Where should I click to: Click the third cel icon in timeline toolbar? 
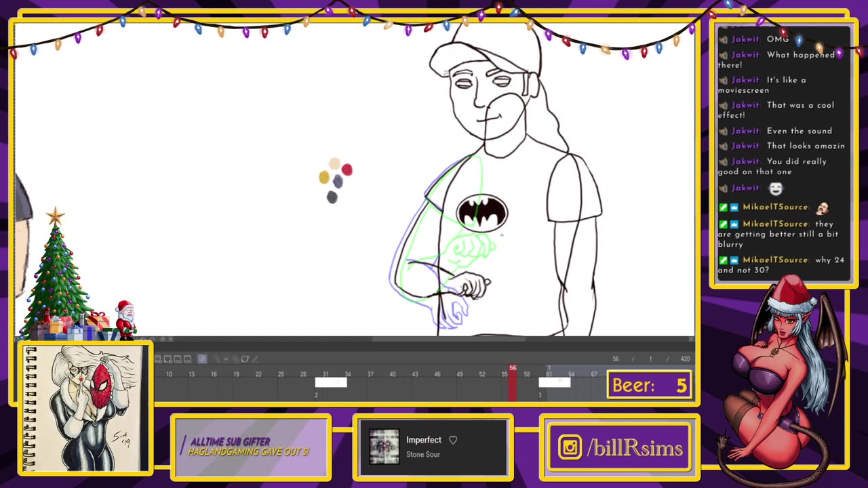click(177, 359)
